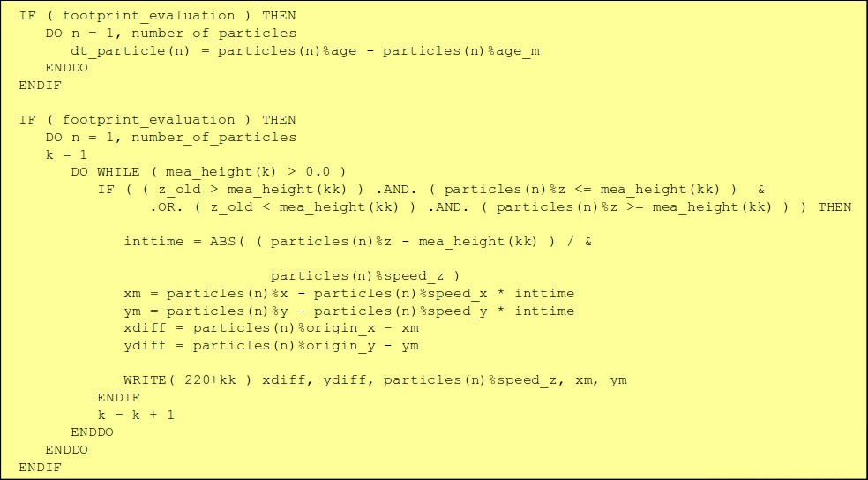
Task: Click the first ENDDO statement
Action: click(66, 68)
